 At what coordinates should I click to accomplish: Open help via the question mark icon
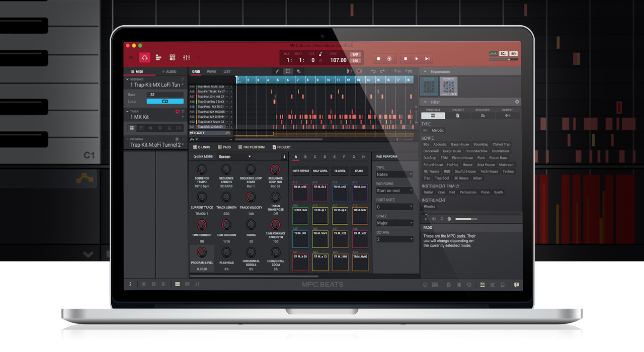(x=516, y=285)
